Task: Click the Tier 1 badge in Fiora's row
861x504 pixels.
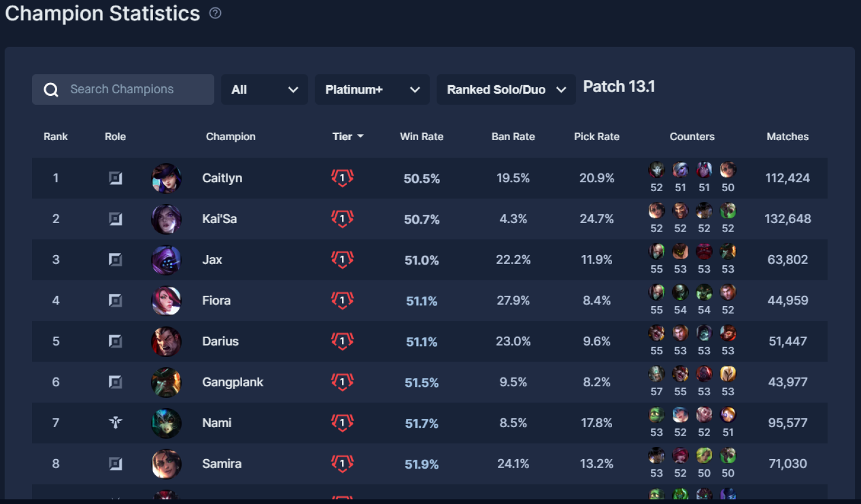Action: click(342, 300)
